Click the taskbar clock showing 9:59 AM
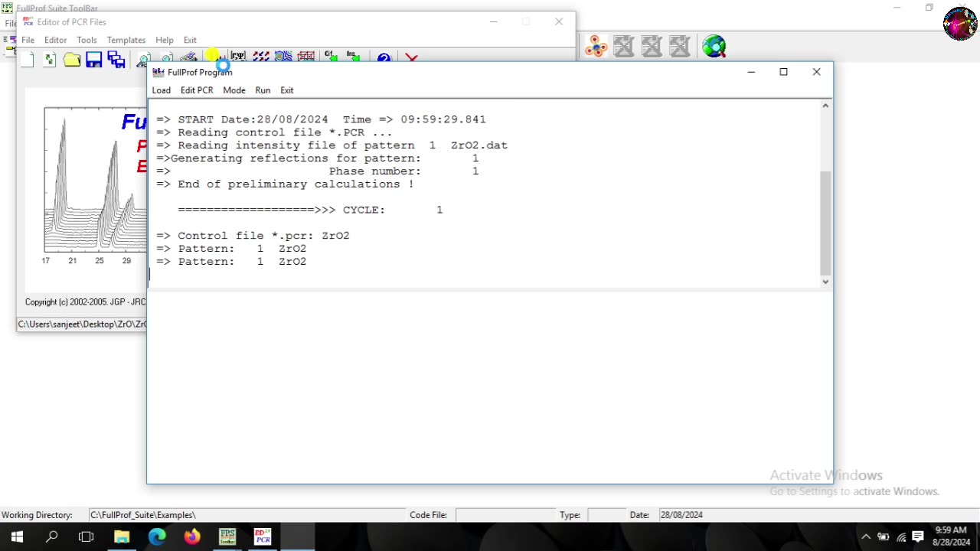 [950, 536]
